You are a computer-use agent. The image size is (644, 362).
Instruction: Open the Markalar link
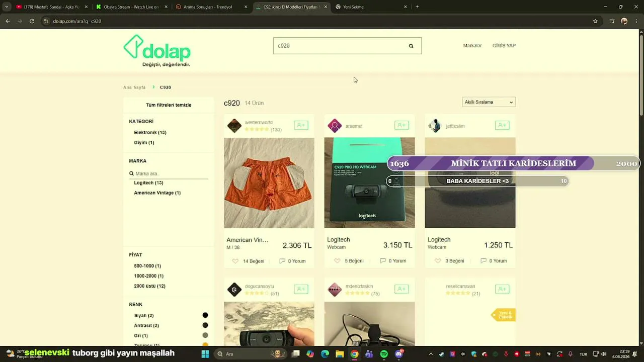[x=472, y=46]
